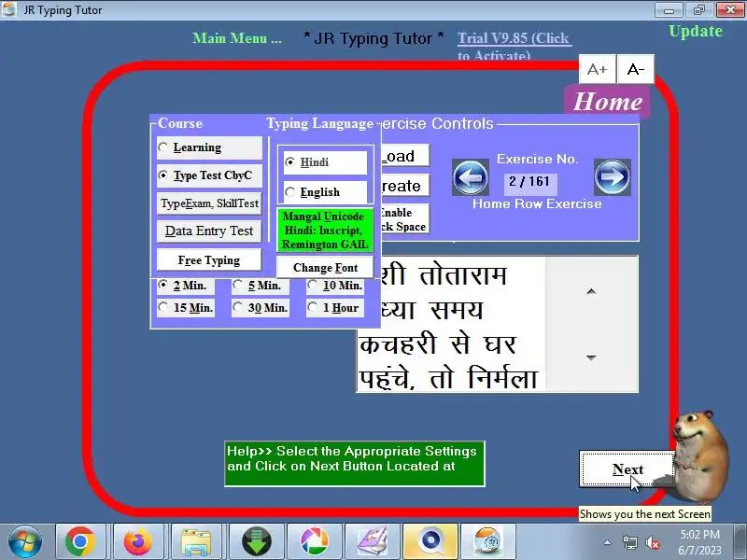Choose 5 Min. test duration

[261, 286]
